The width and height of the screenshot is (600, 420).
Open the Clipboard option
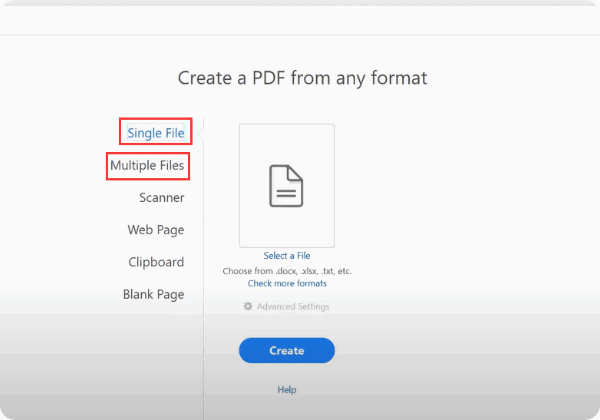[x=156, y=262]
